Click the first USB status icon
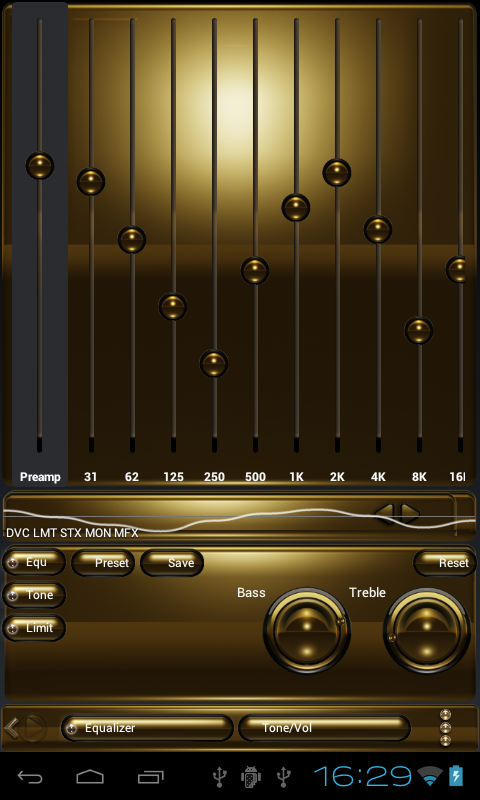This screenshot has height=800, width=480. click(219, 777)
